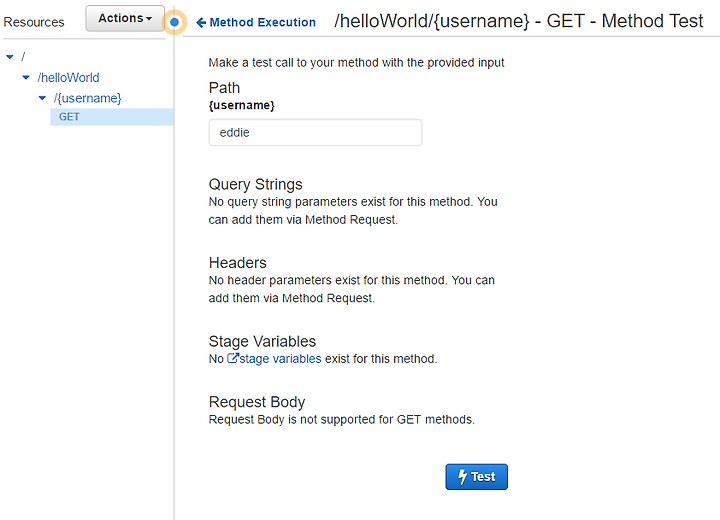The image size is (720, 520).
Task: Select the /helloWorld resource
Action: [68, 78]
